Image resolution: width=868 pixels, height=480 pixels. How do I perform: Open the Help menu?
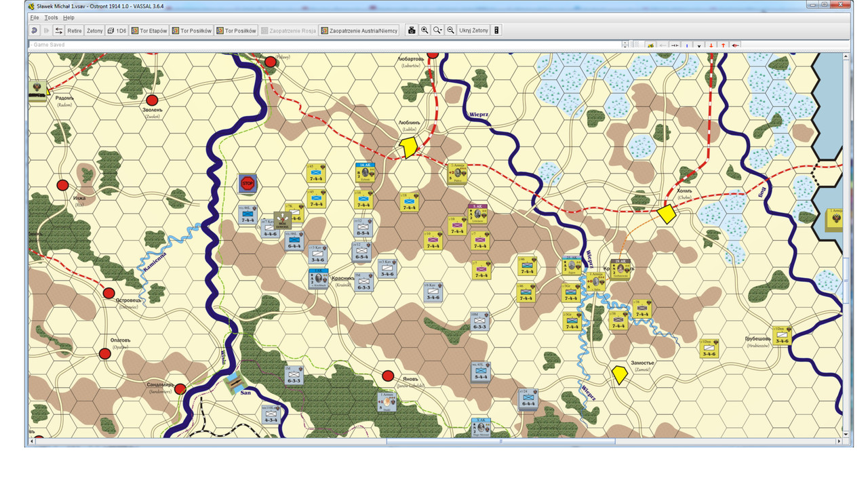68,17
